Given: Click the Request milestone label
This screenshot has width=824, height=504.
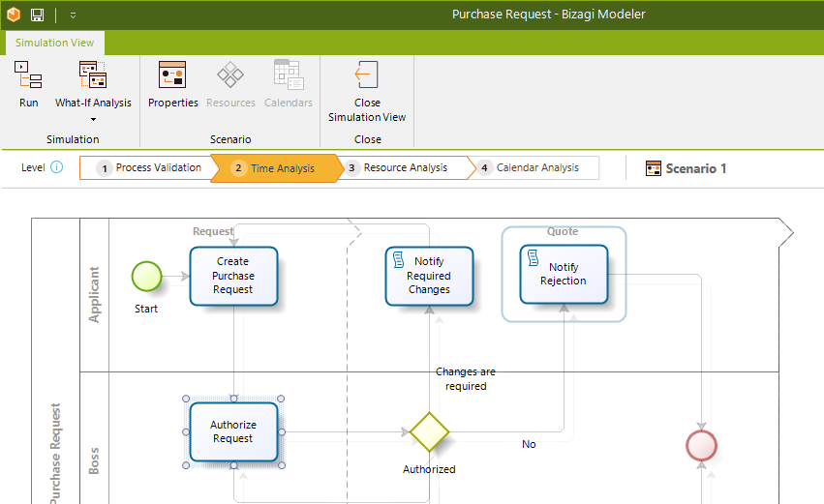Looking at the screenshot, I should coord(212,231).
